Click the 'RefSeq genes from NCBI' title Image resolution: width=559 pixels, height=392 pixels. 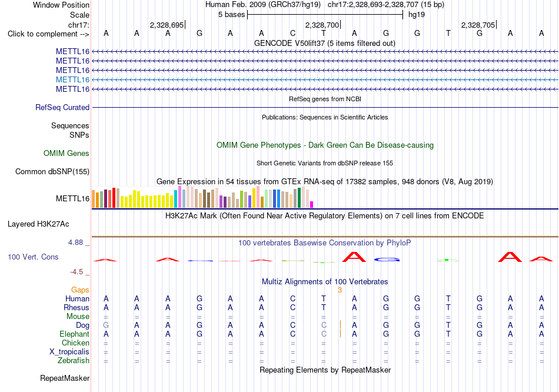click(325, 99)
